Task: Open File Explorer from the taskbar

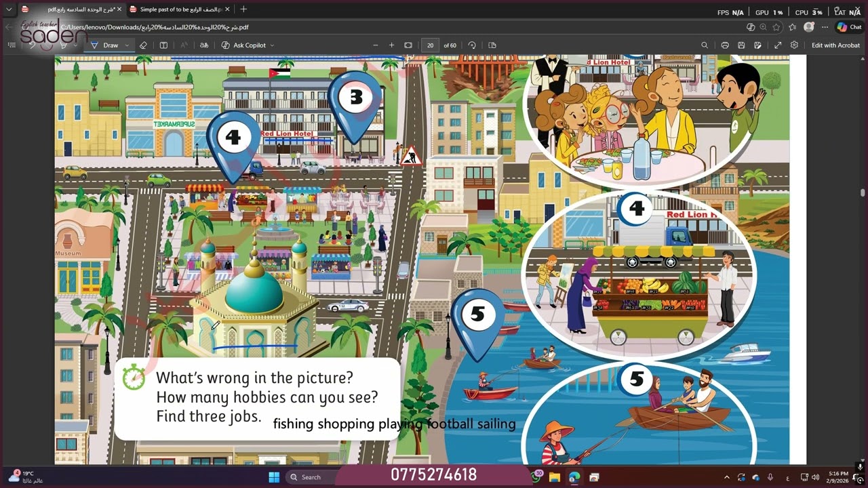Action: pos(554,477)
